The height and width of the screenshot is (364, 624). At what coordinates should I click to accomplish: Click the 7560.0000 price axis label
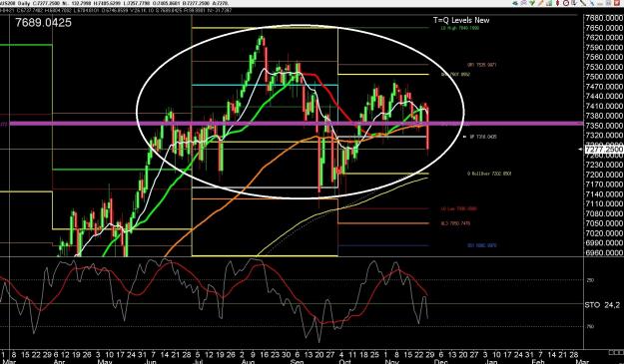pos(604,57)
